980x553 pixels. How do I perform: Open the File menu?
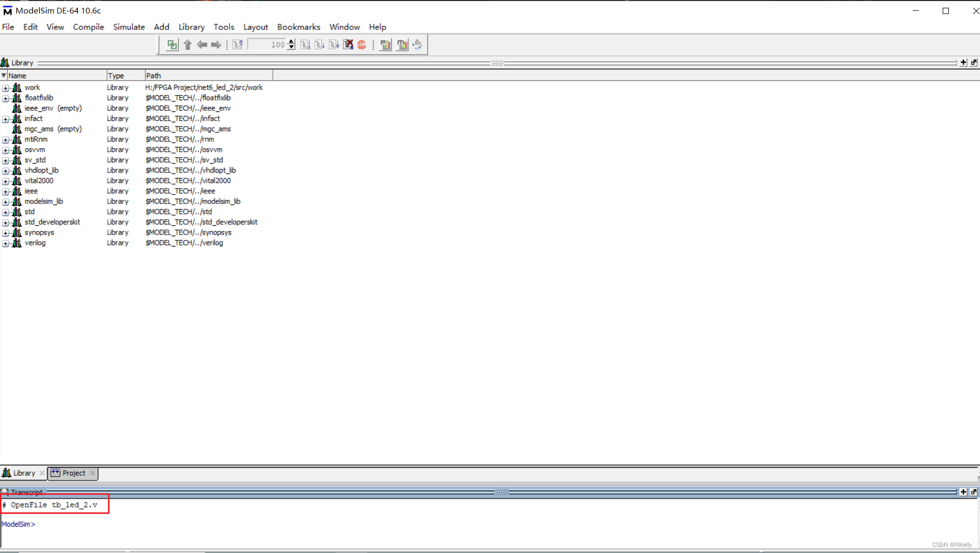click(x=8, y=27)
